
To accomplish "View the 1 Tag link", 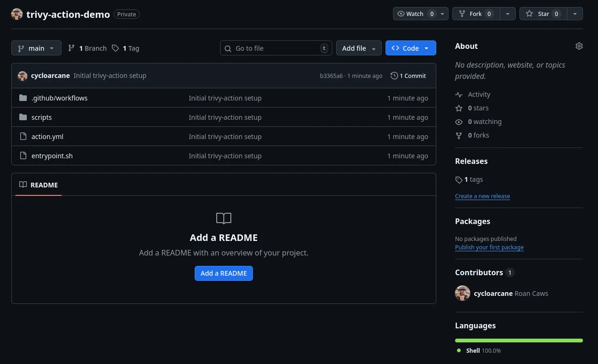I will pyautogui.click(x=126, y=48).
